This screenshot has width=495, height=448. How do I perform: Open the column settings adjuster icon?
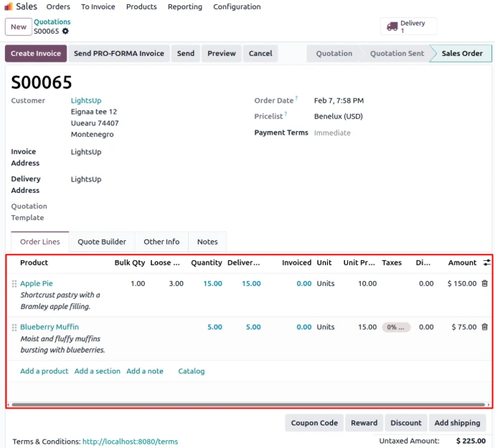487,263
